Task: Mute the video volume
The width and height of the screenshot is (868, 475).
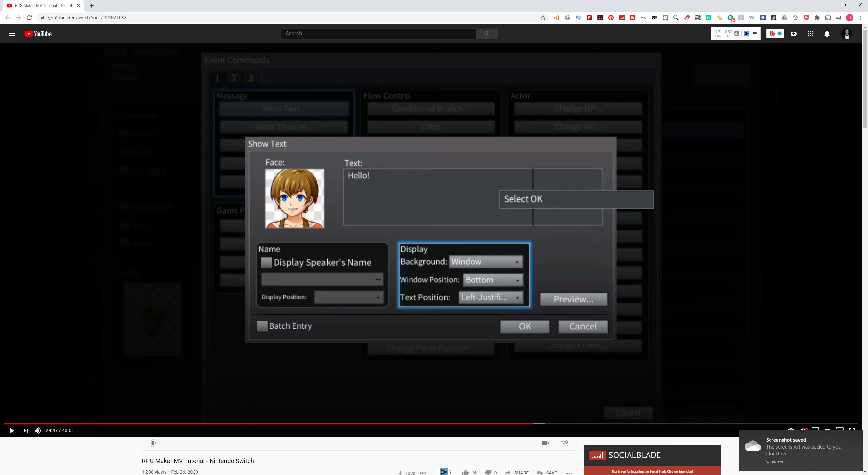Action: coord(37,431)
